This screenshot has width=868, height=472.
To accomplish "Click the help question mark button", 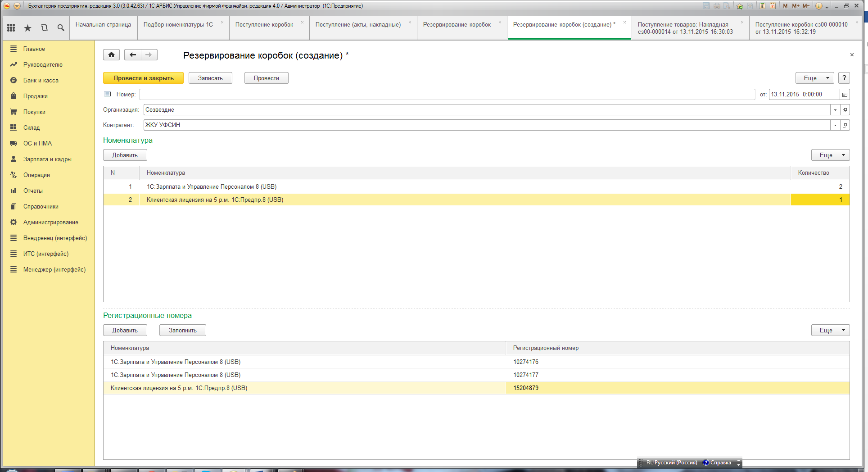I will (844, 78).
